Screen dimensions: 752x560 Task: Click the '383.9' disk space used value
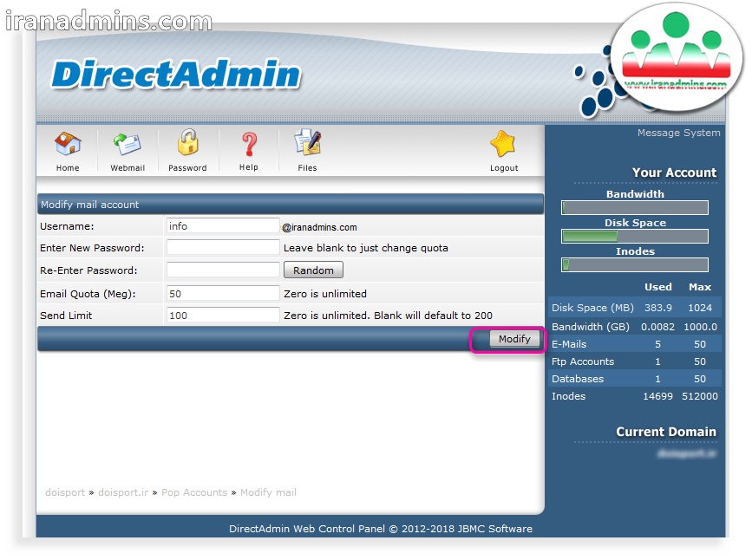click(658, 308)
